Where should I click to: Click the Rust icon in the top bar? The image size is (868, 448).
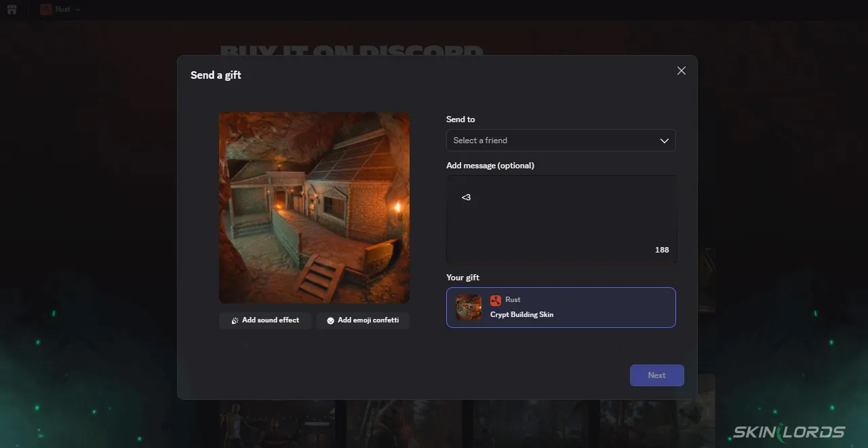coord(45,10)
